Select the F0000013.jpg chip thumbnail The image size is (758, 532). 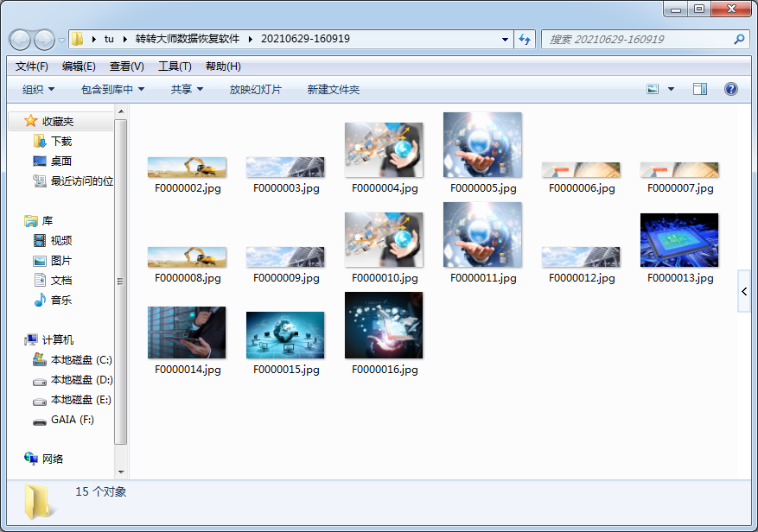679,241
